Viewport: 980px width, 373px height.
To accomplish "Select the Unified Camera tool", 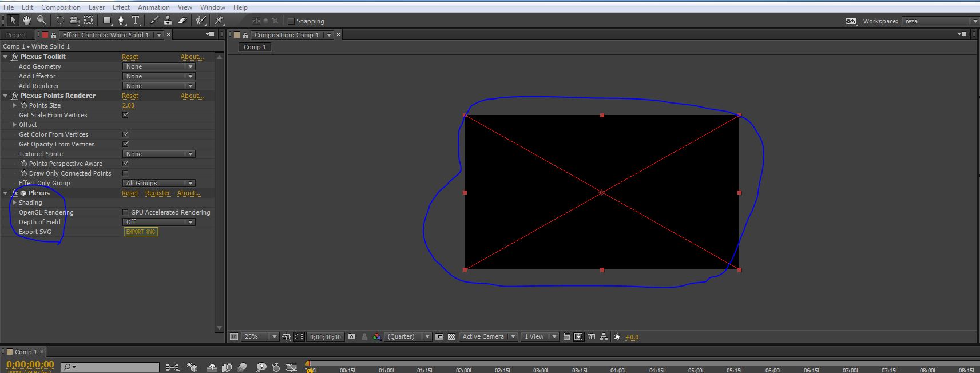I will pyautogui.click(x=74, y=21).
